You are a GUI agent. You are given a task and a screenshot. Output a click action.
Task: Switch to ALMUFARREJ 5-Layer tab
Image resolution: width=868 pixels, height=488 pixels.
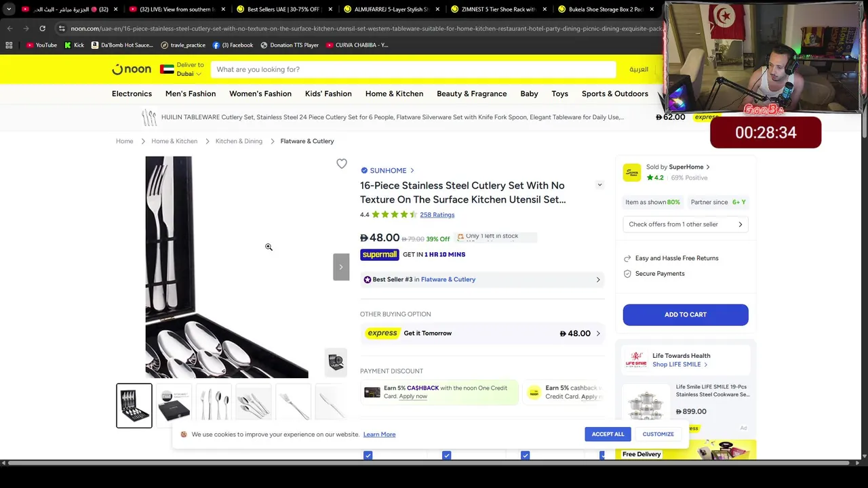(x=391, y=9)
